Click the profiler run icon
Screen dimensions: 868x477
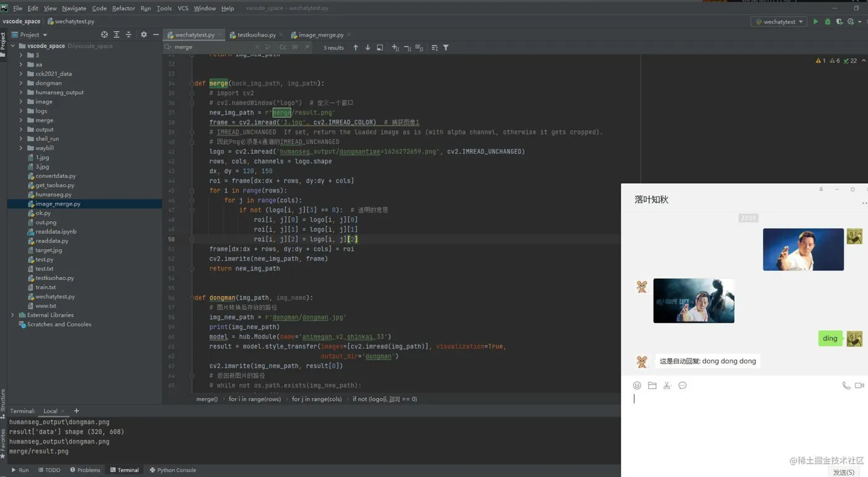pos(851,22)
